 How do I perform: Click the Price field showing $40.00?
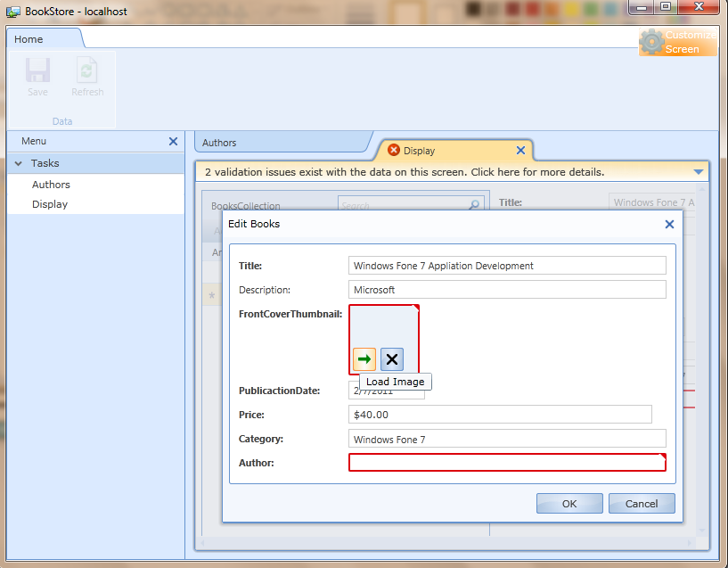pos(499,415)
